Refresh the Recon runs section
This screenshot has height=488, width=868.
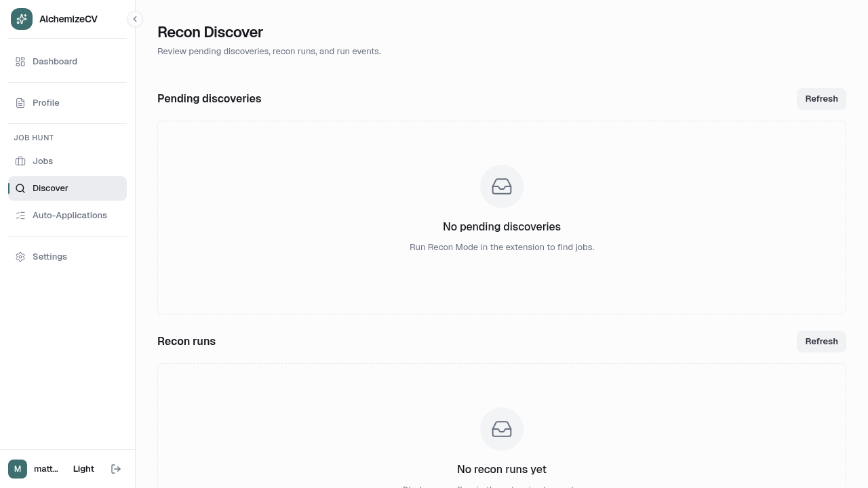point(821,342)
